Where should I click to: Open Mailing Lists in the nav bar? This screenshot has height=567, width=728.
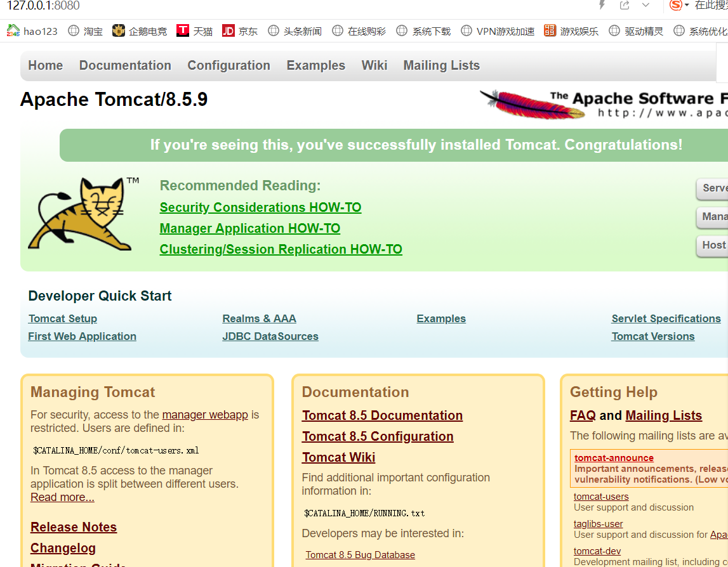442,65
